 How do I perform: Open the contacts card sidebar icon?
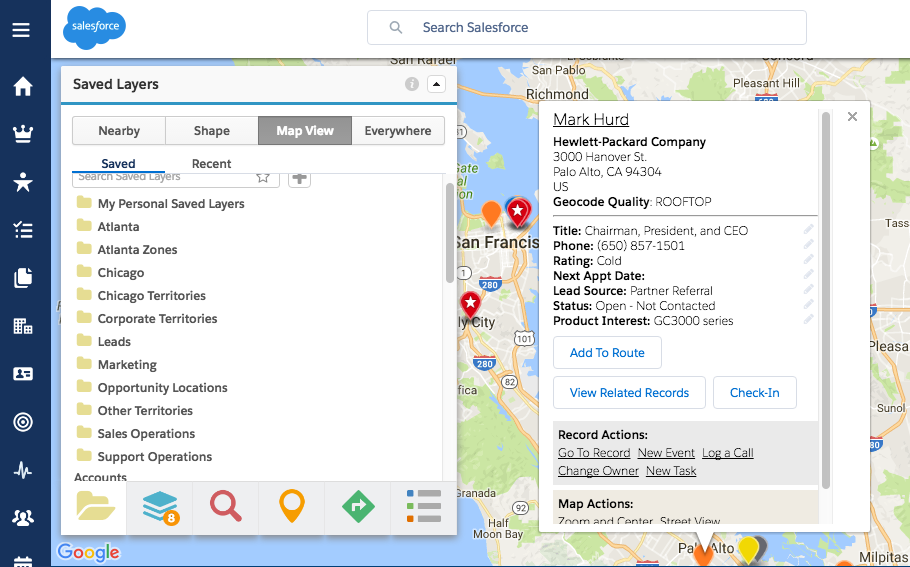click(23, 374)
